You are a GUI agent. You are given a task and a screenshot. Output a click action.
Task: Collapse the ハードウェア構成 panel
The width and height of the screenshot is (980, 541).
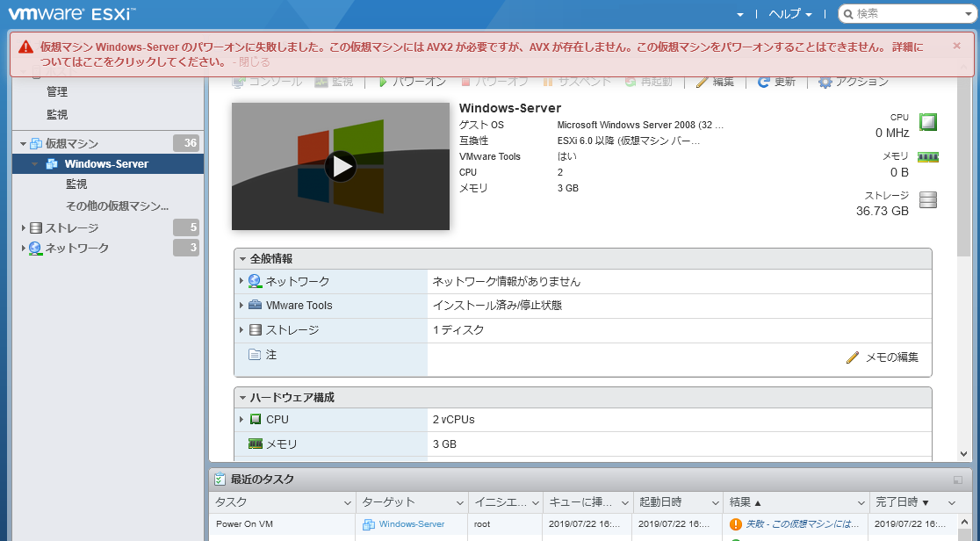pos(242,398)
